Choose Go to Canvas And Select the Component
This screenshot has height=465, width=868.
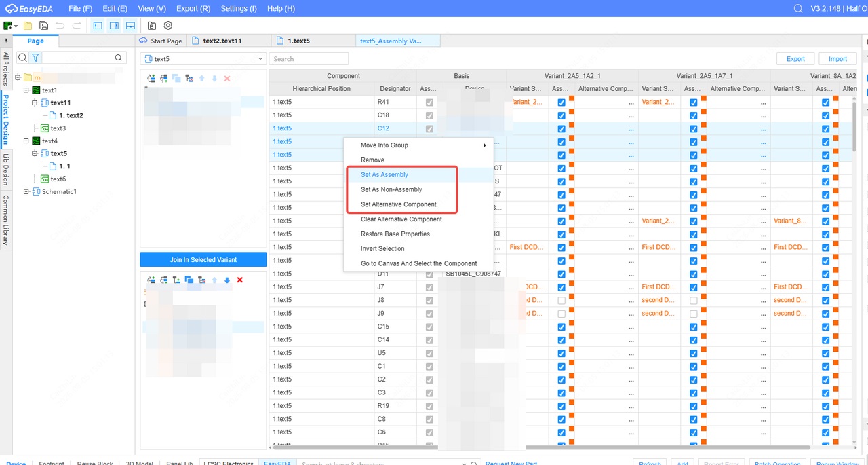(x=418, y=263)
